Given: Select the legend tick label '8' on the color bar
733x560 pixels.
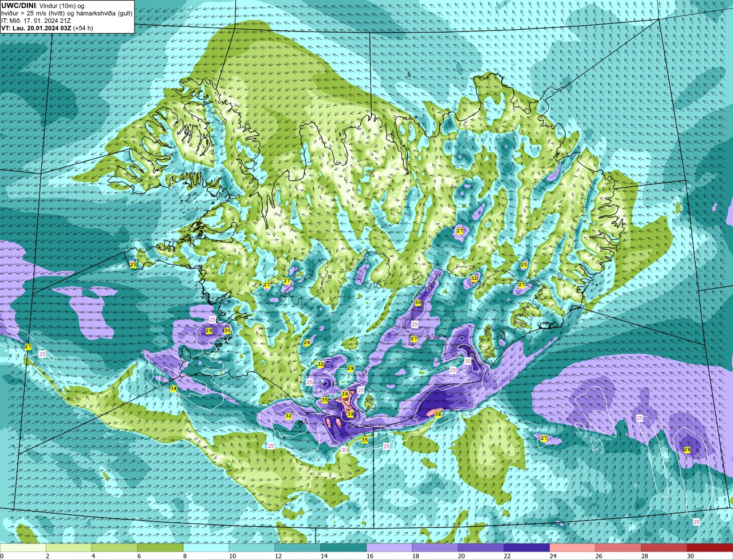Looking at the screenshot, I should (x=185, y=556).
